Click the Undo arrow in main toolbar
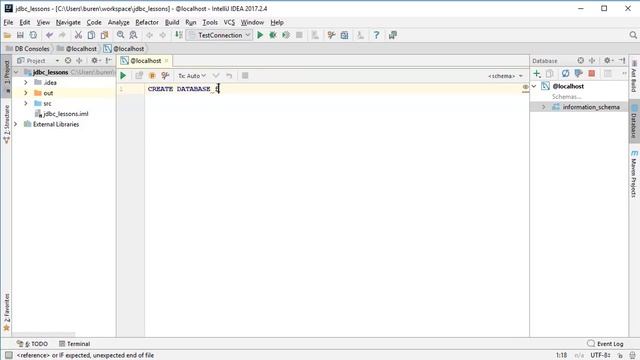The image size is (640, 360). 49,35
